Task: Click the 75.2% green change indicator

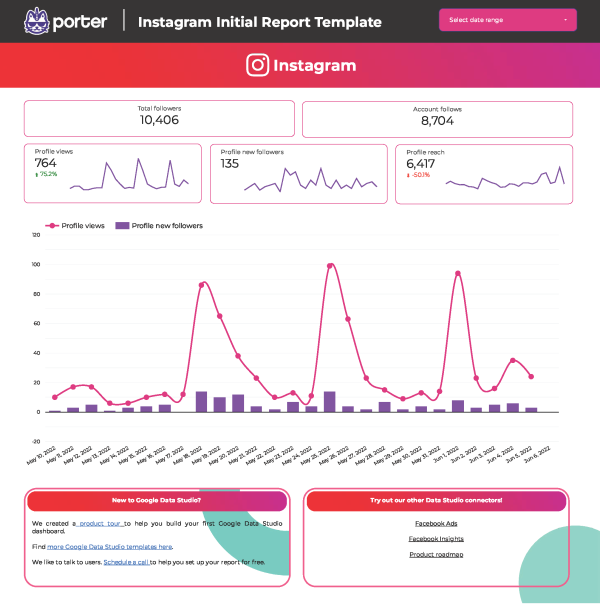Action: (x=46, y=174)
